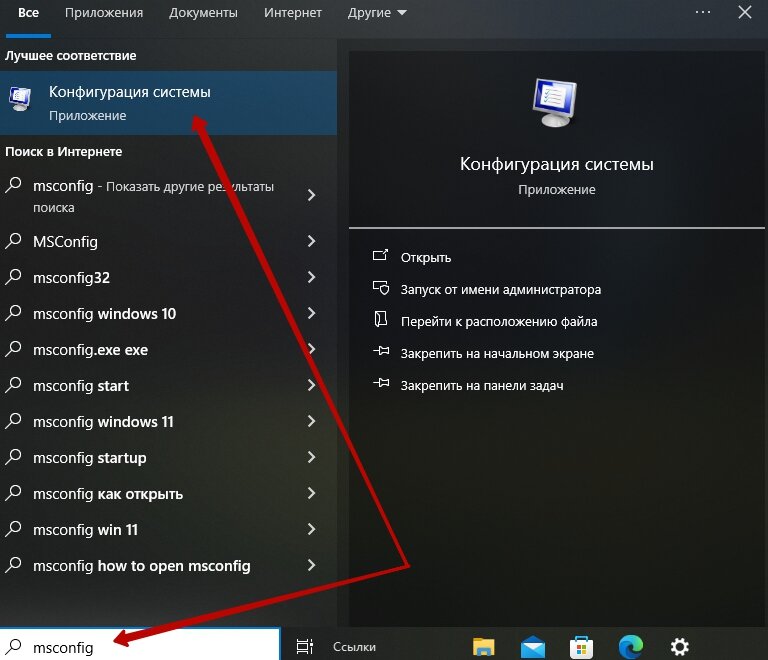Click Закрепить на панели задач
Image resolution: width=768 pixels, height=660 pixels.
coord(482,386)
